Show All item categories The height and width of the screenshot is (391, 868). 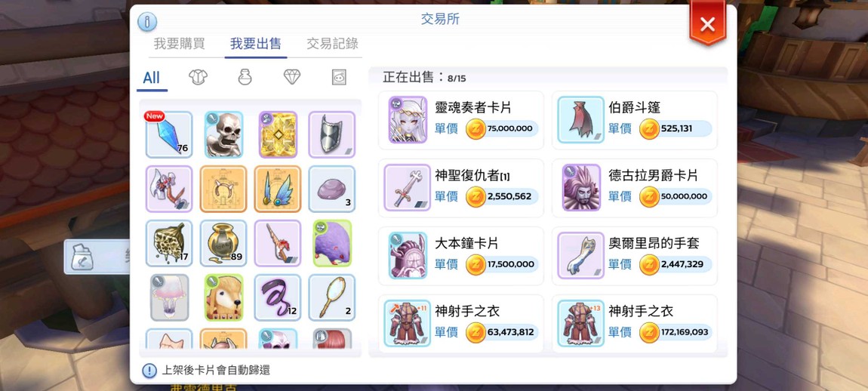151,78
